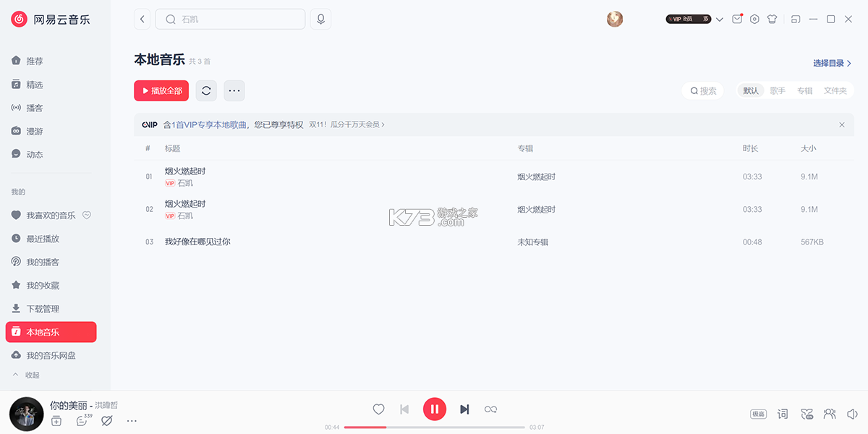Viewport: 868px width, 434px height.
Task: Close the VIP notice banner
Action: tap(842, 124)
